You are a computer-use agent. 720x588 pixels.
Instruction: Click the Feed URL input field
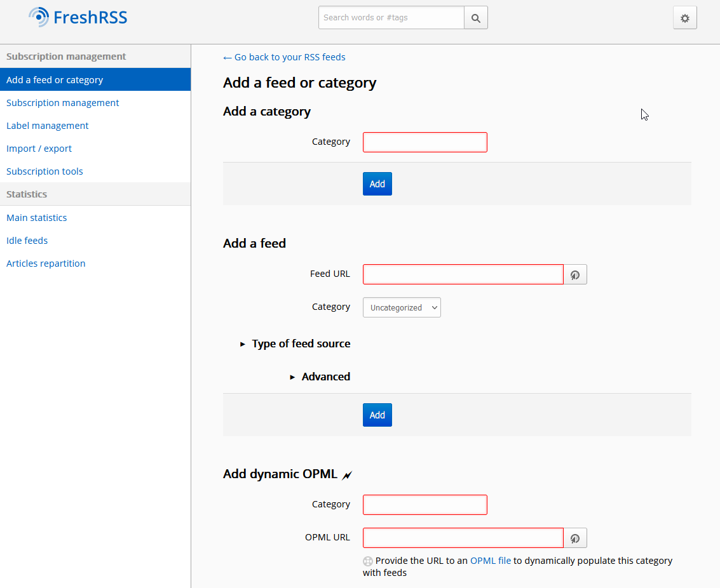(463, 275)
